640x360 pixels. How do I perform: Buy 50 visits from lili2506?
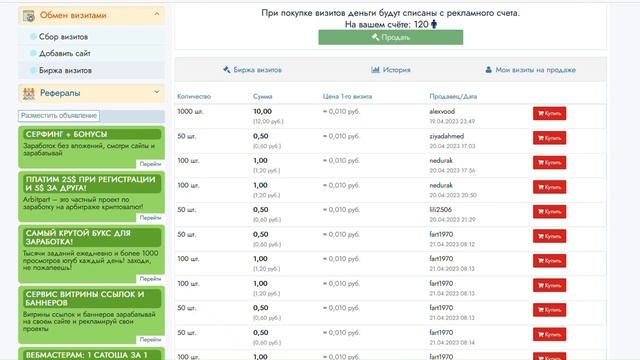(549, 211)
